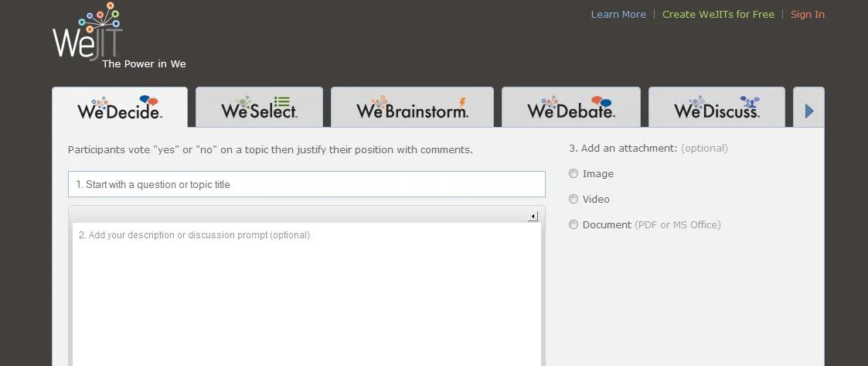
Task: Click the WeJIT logo in the header
Action: [87, 34]
